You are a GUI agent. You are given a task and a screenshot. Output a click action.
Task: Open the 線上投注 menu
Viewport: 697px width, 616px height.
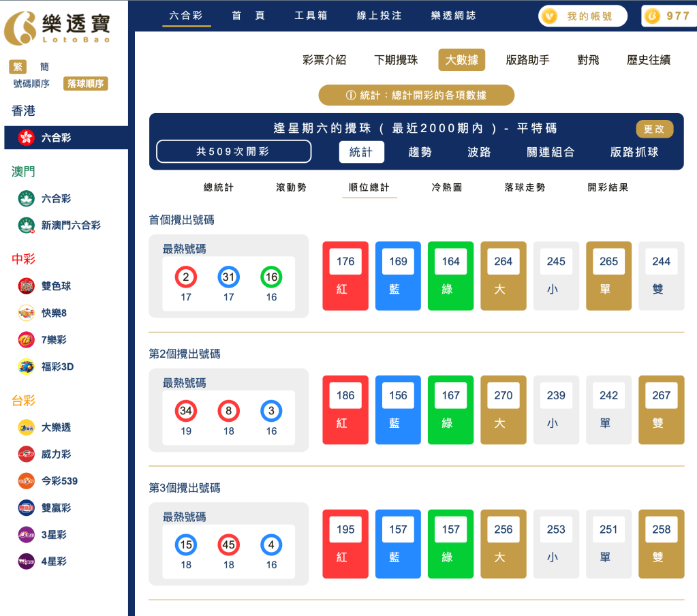click(x=378, y=15)
